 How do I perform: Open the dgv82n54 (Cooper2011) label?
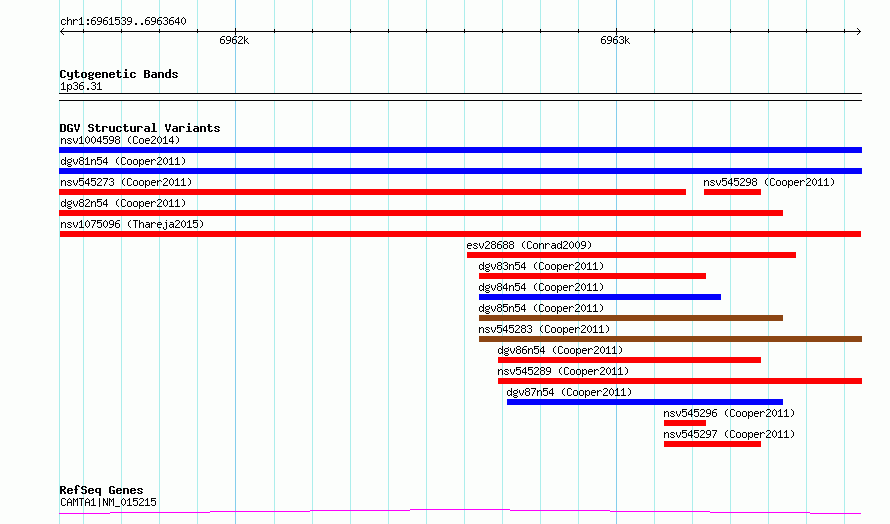click(123, 203)
